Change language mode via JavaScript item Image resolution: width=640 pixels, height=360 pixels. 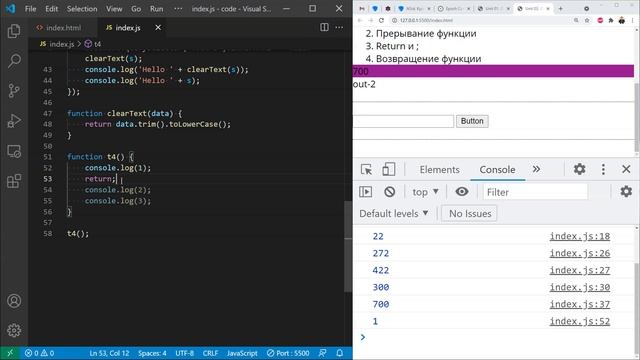[x=242, y=353]
